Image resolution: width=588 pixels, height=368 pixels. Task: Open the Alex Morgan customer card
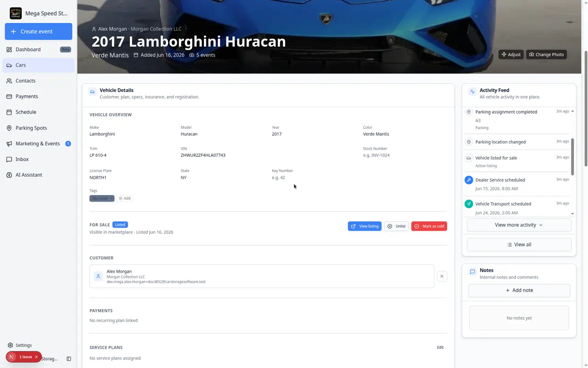coord(262,276)
